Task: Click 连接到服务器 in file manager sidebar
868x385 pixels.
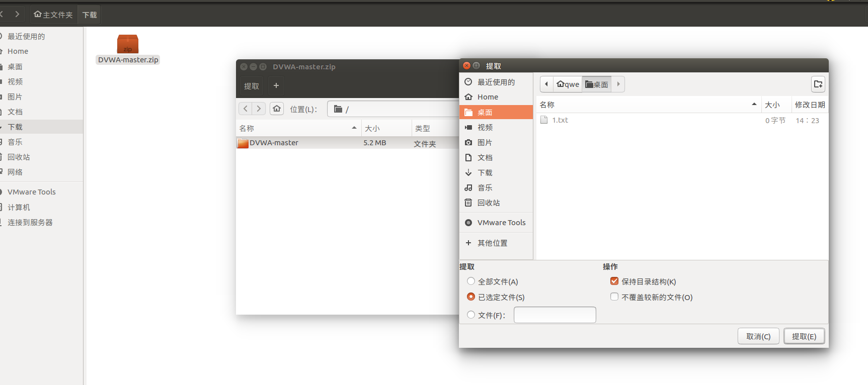Action: [x=41, y=222]
